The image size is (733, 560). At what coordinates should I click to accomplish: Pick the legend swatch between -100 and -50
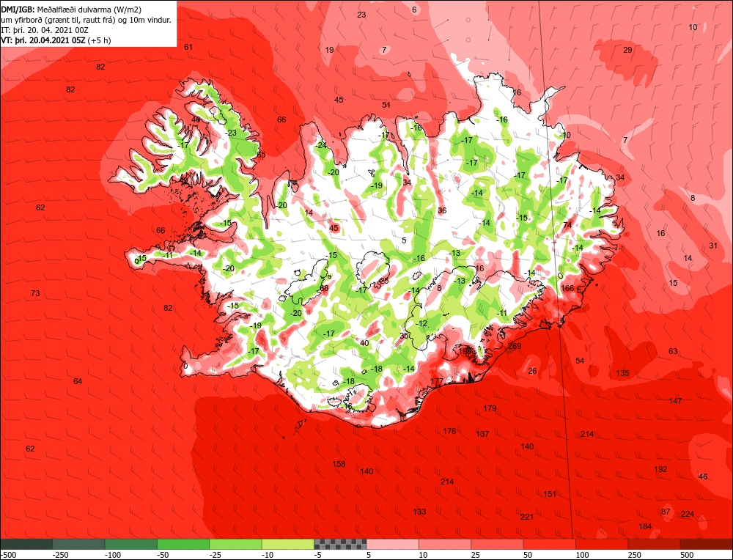pos(131,544)
